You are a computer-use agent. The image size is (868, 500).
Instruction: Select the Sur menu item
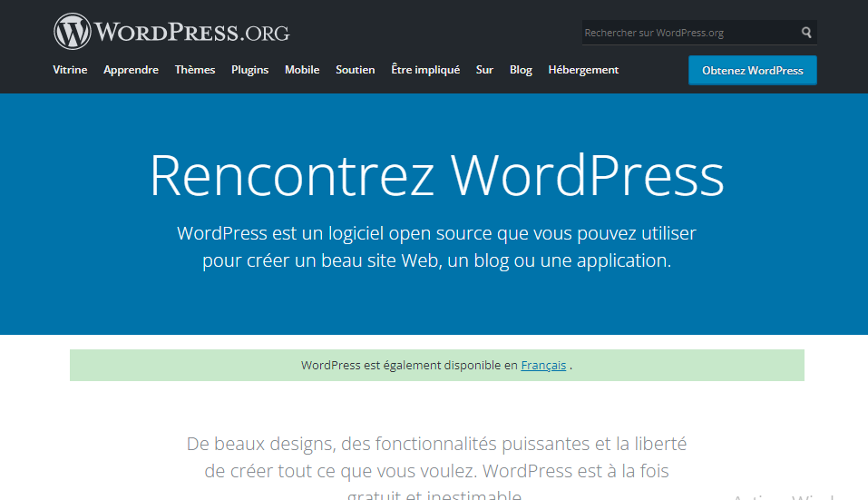[x=484, y=70]
